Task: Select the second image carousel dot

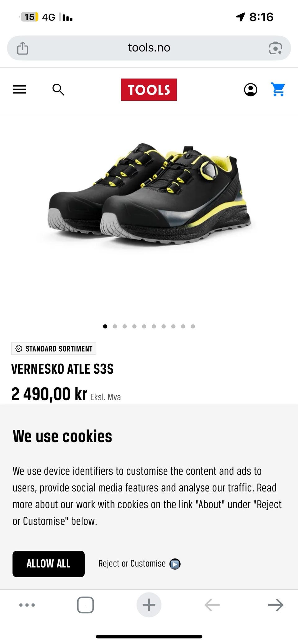Action: [115, 326]
